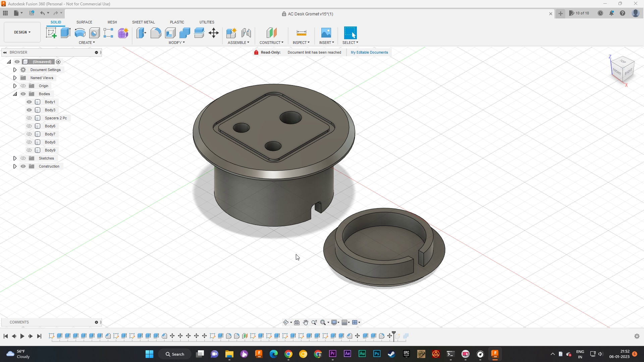644x362 pixels.
Task: Select the Fillet tool in Modify
Action: tap(156, 33)
